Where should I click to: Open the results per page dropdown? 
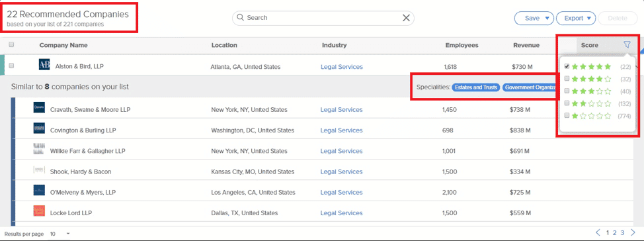60,234
